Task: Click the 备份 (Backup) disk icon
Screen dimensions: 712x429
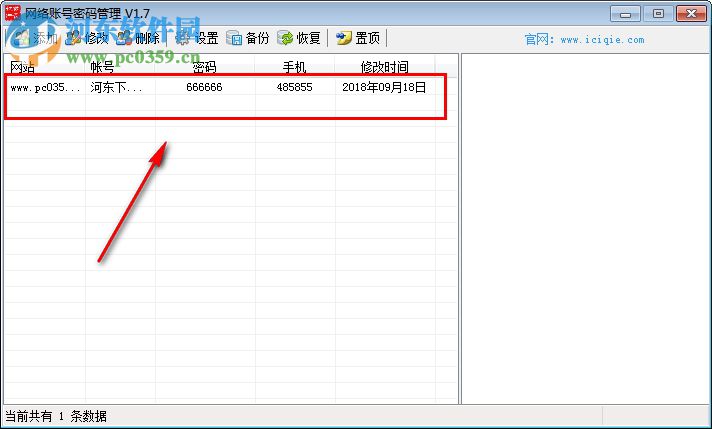Action: 234,38
